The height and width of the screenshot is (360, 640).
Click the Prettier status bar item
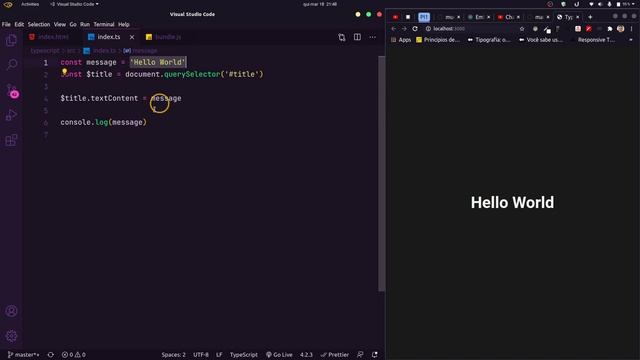tap(335, 355)
